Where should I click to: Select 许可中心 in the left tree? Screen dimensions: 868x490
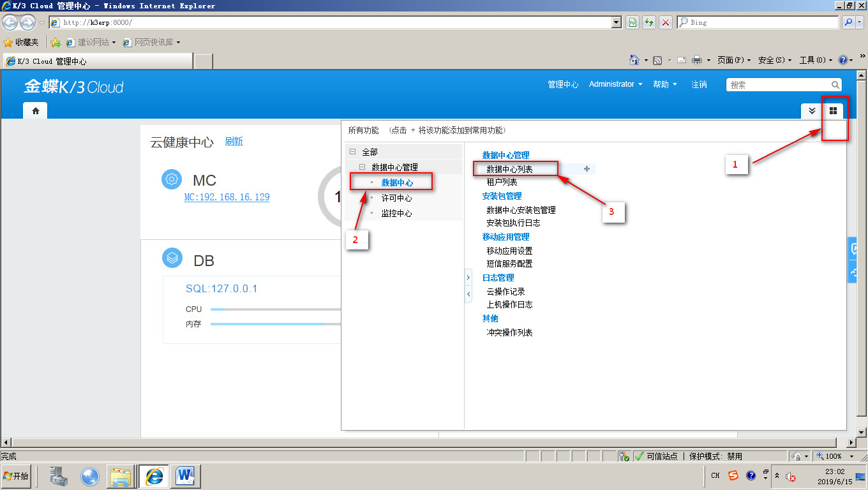[396, 198]
